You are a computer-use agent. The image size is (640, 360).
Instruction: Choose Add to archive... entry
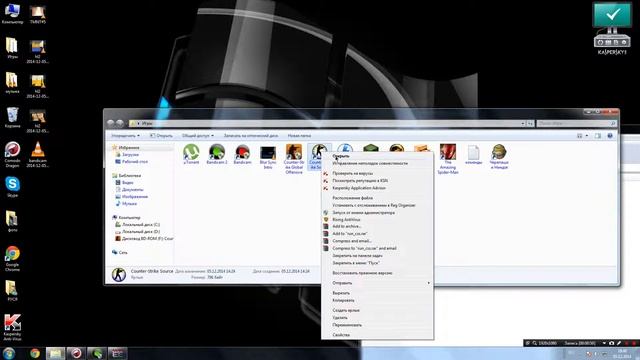[x=378, y=227]
